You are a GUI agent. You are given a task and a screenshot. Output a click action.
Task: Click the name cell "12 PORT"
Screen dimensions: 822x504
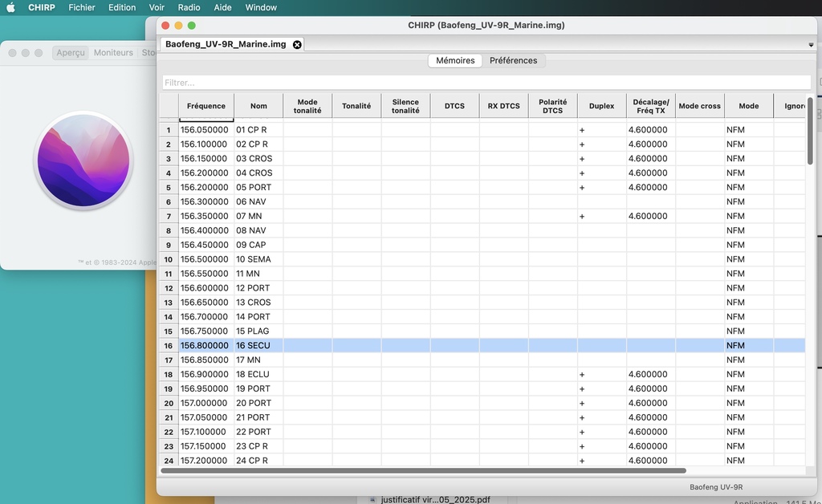(258, 288)
